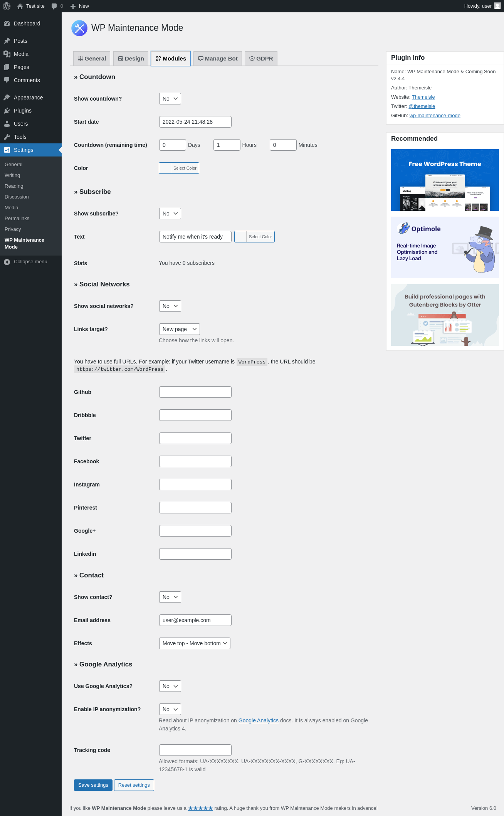The image size is (504, 816).
Task: Switch to the General tab
Action: pos(92,59)
